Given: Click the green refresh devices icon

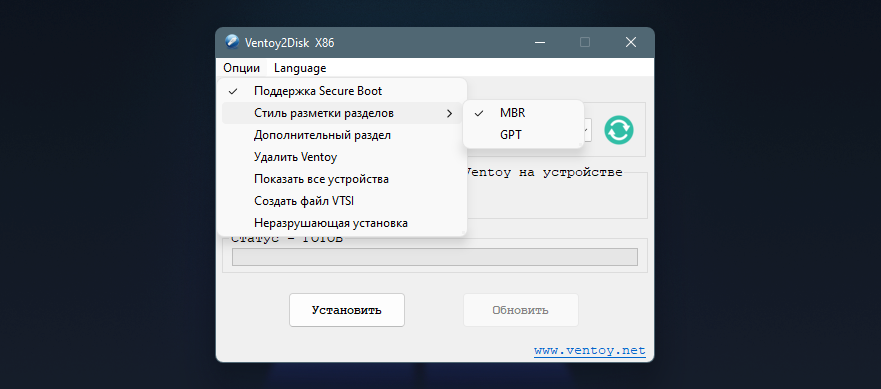Looking at the screenshot, I should [x=619, y=130].
